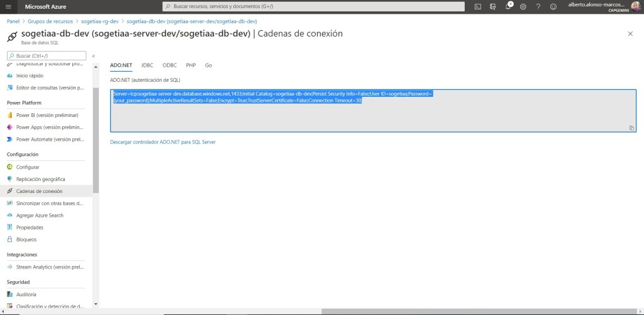Select the PHP connection tab
644x315 pixels.
191,65
